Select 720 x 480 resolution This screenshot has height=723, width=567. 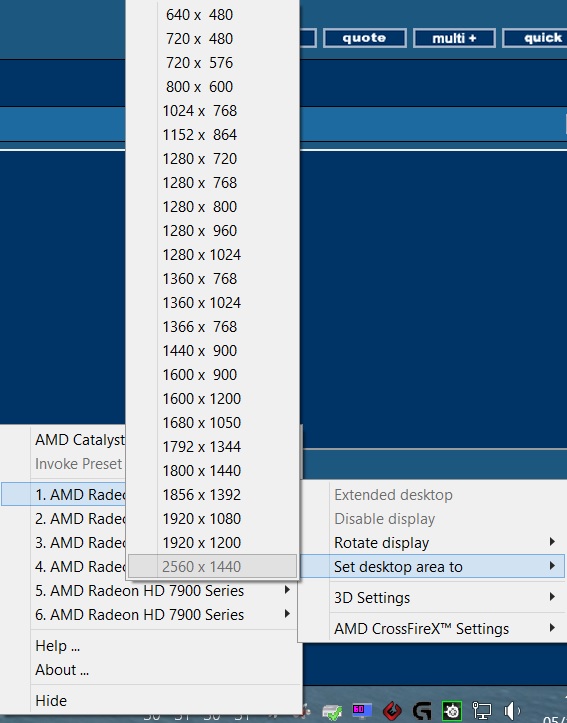tap(213, 39)
